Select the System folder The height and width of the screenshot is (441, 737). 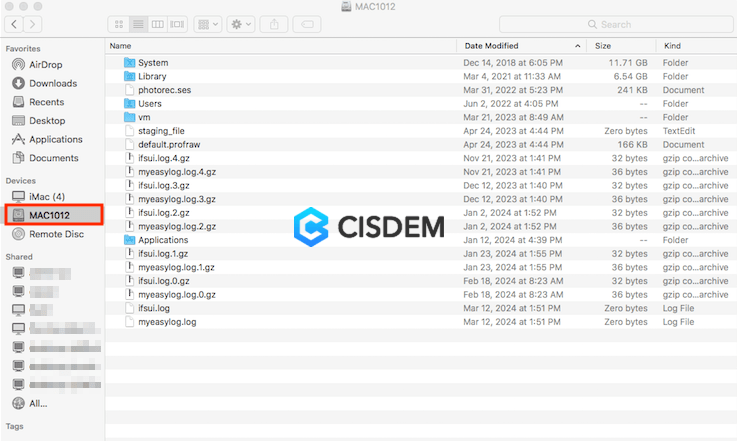coord(153,63)
